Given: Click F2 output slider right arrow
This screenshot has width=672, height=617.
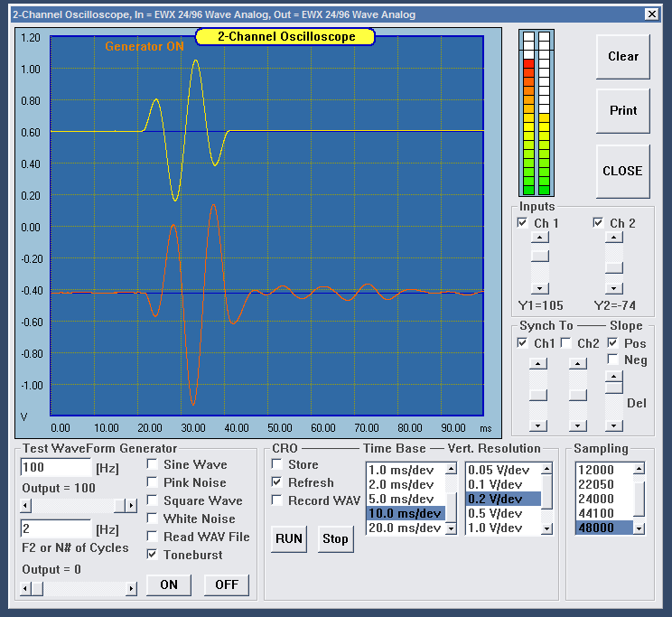Looking at the screenshot, I should click(x=131, y=589).
